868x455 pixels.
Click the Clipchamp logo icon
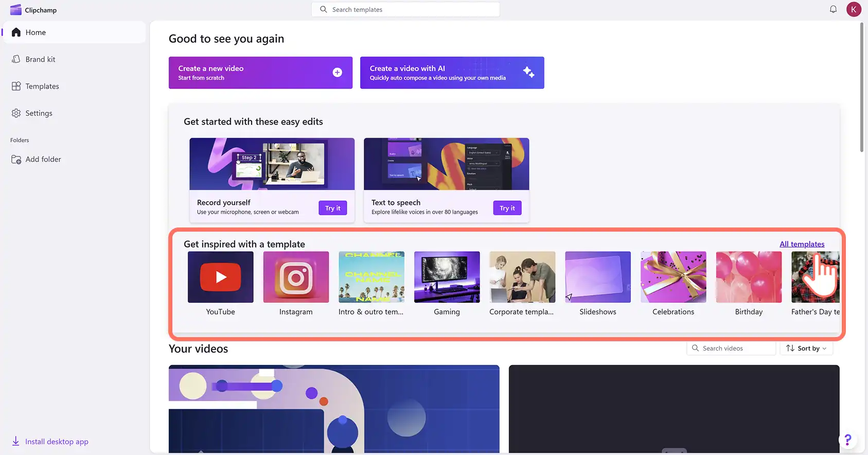click(16, 10)
